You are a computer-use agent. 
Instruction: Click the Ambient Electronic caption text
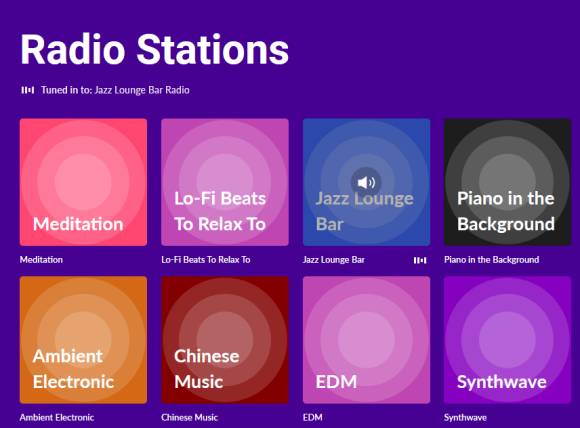point(57,417)
